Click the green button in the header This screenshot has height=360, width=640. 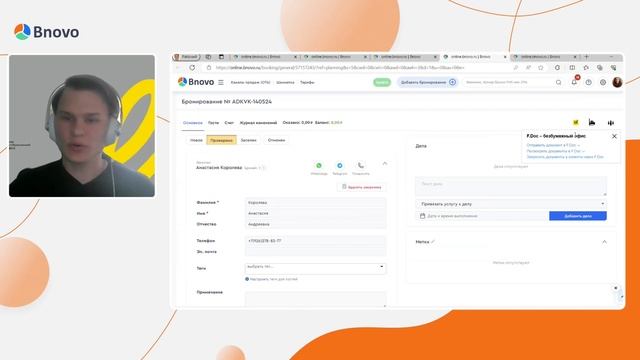[382, 82]
